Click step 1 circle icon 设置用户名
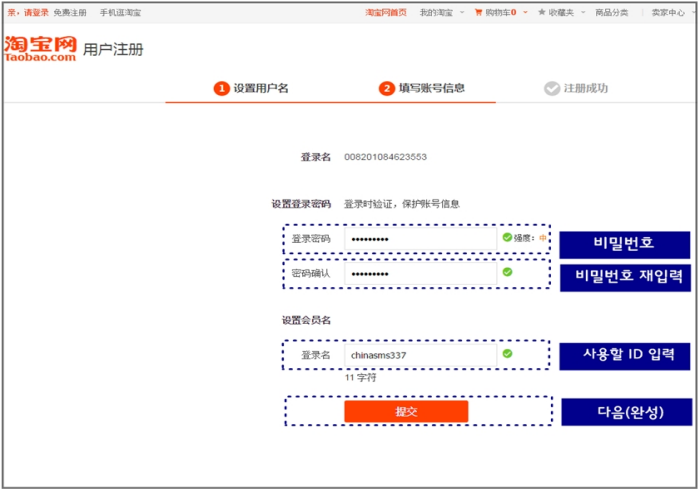Screen dimensions: 700x491 [221, 88]
